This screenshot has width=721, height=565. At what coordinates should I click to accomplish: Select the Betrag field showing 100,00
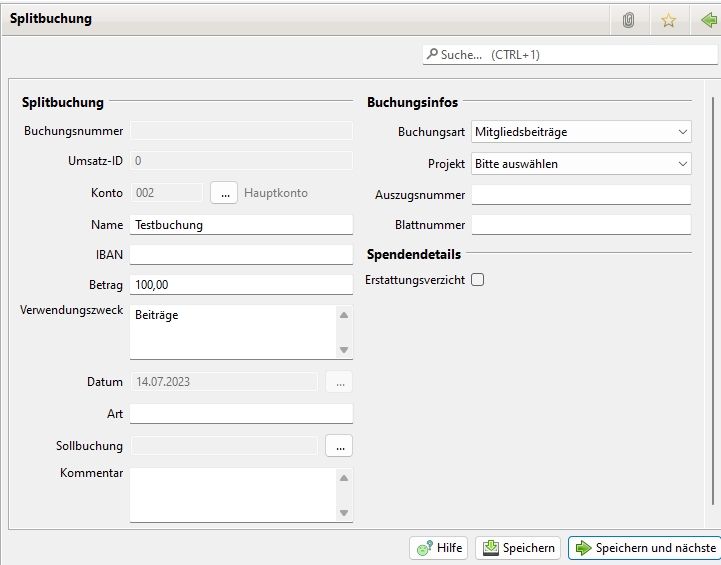241,285
